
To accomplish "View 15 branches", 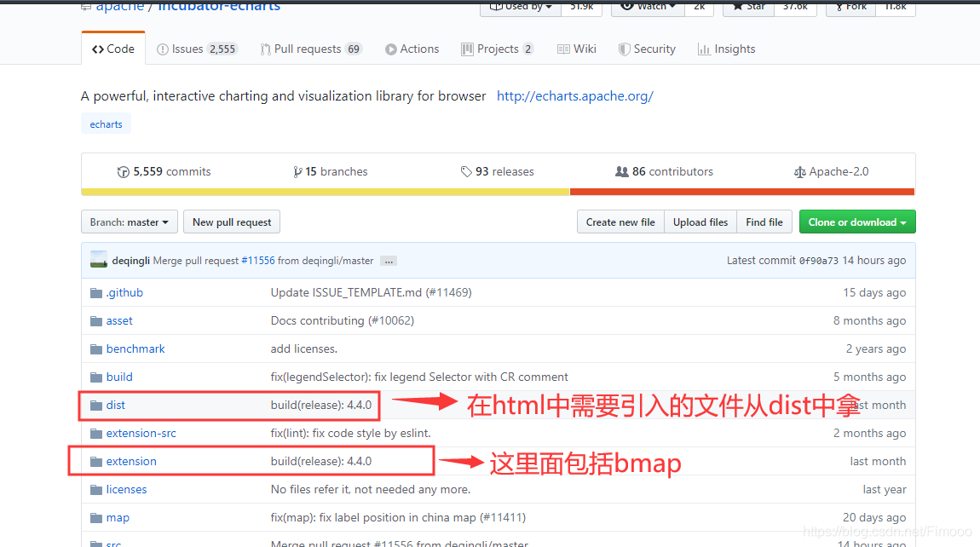I will click(x=331, y=171).
